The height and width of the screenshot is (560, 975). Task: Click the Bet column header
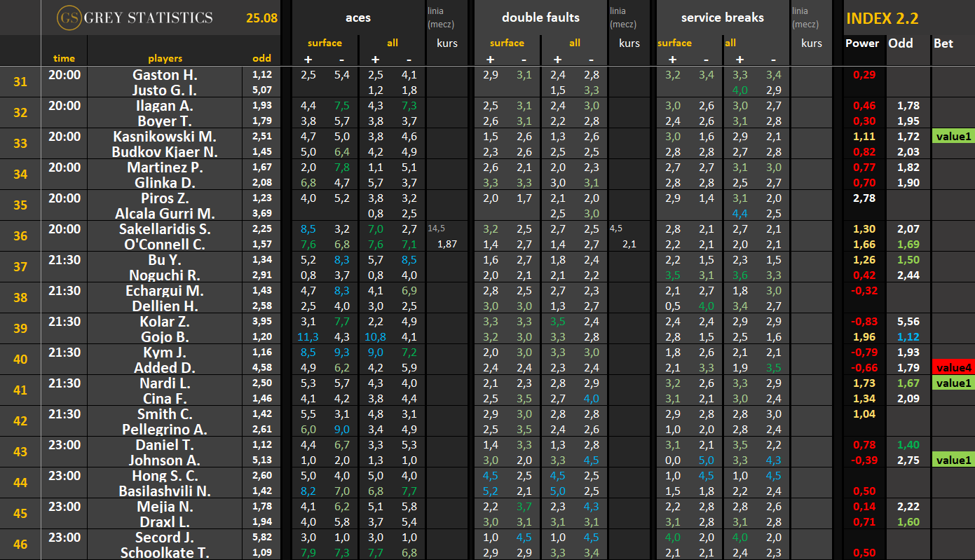943,43
